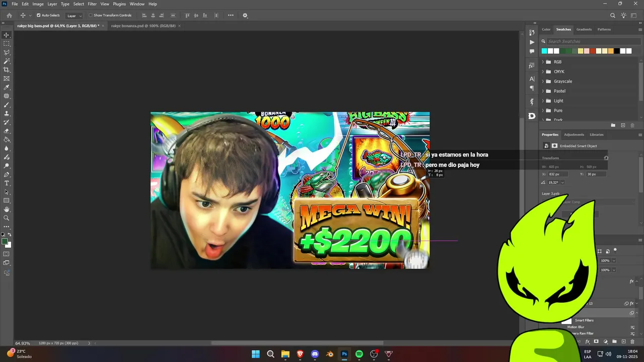Select the Magic Wand tool
644x362 pixels.
point(7,61)
